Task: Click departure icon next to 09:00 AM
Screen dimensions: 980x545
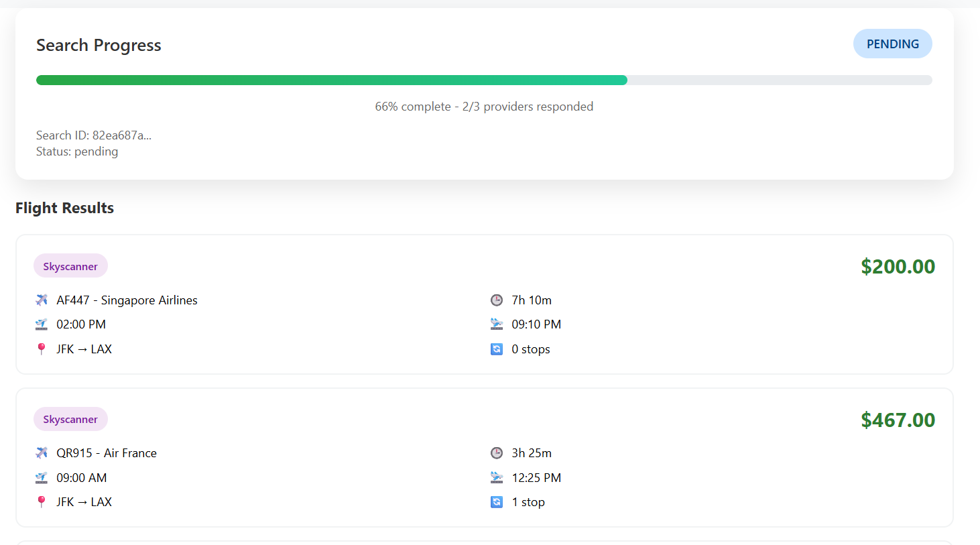Action: click(42, 477)
